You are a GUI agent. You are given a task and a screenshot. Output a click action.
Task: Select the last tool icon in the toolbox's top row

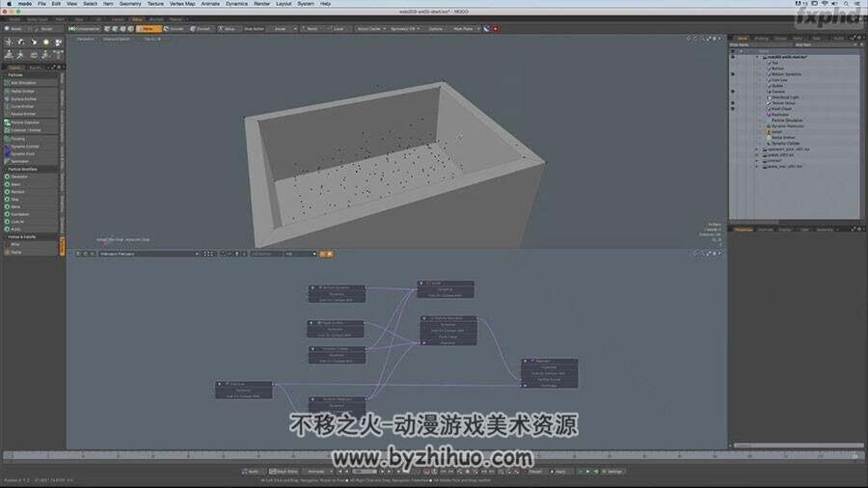tap(58, 42)
